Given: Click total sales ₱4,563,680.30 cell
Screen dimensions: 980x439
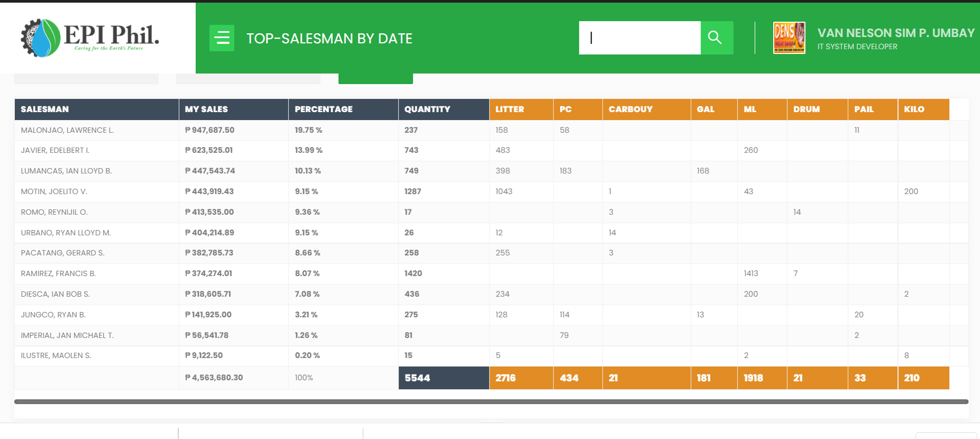Looking at the screenshot, I should coord(234,378).
